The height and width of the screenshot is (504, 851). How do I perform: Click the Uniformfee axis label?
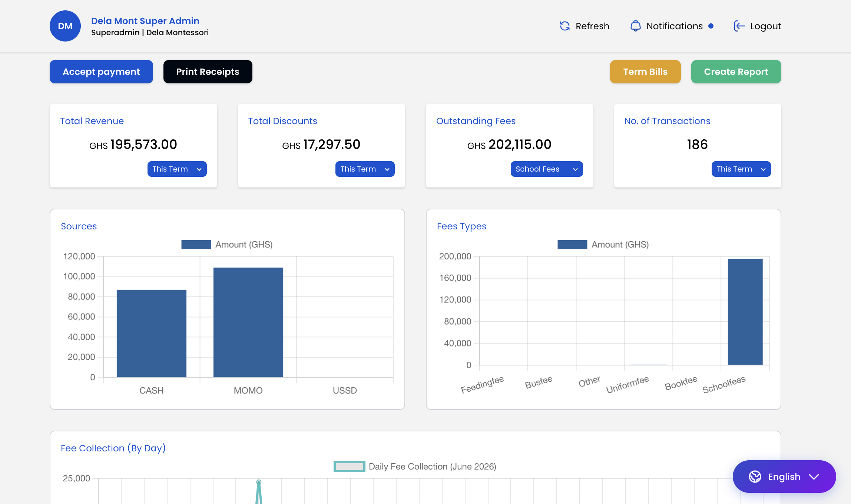point(628,385)
